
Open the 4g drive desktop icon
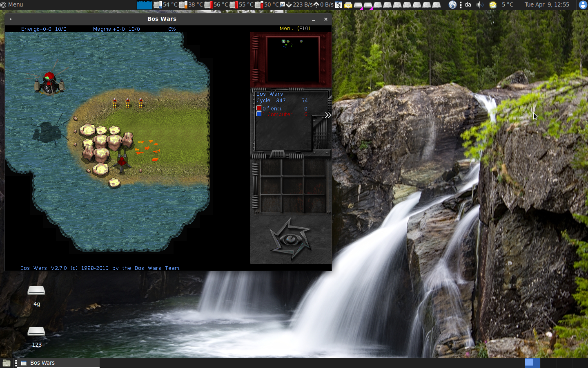pos(36,291)
